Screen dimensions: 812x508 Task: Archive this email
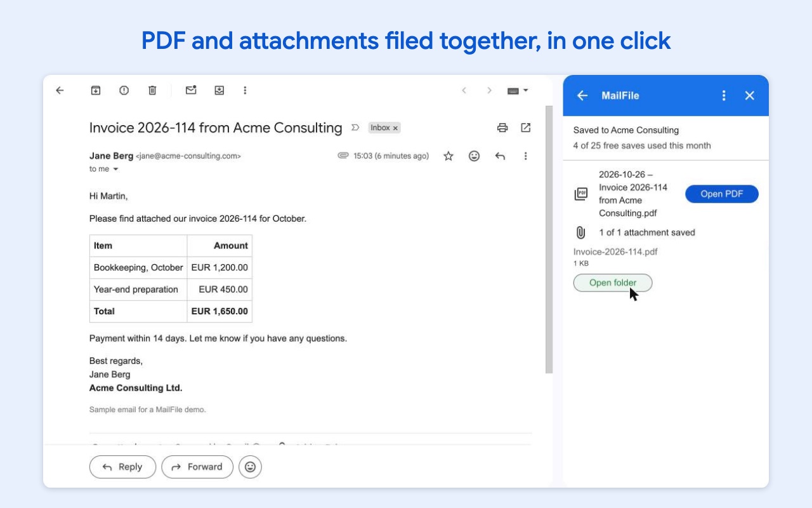(95, 90)
